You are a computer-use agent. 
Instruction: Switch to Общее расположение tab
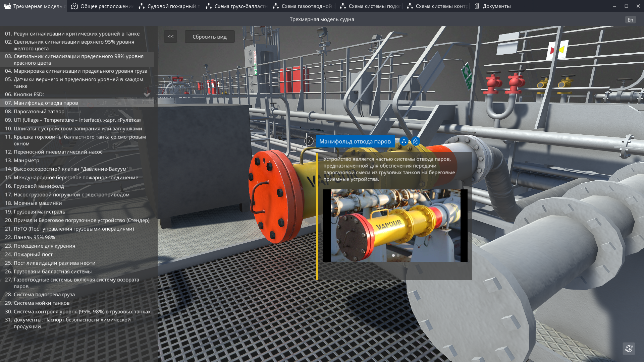101,6
